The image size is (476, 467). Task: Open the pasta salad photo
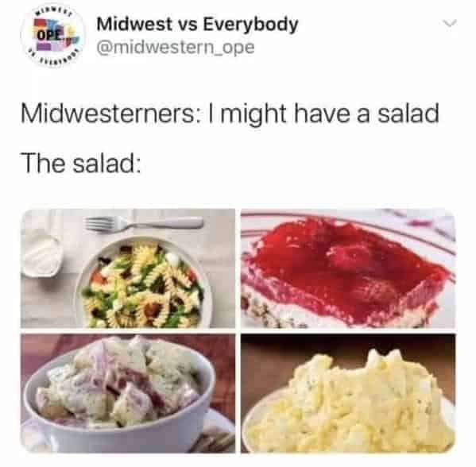pyautogui.click(x=128, y=268)
